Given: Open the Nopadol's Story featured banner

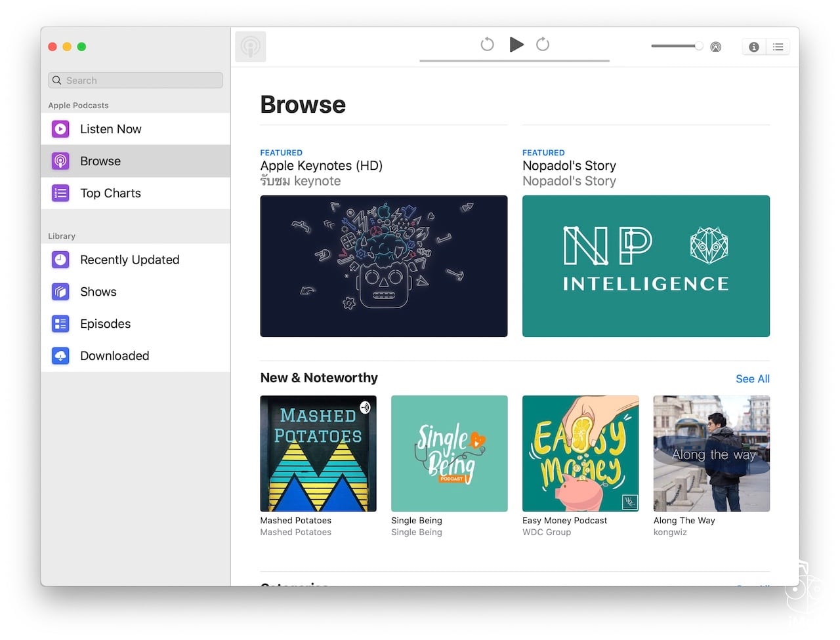Looking at the screenshot, I should click(x=646, y=266).
